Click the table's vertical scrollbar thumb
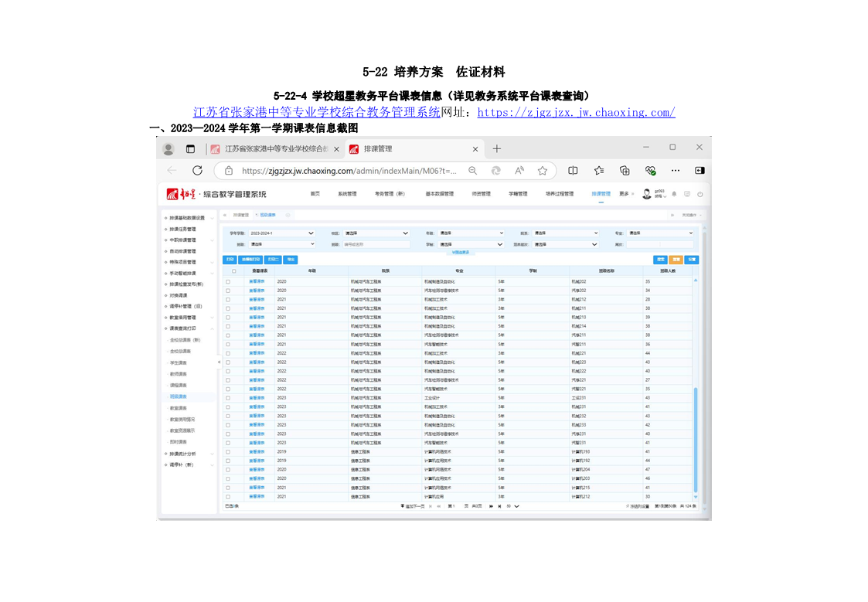Viewport: 868px width, 602px height. pyautogui.click(x=696, y=440)
